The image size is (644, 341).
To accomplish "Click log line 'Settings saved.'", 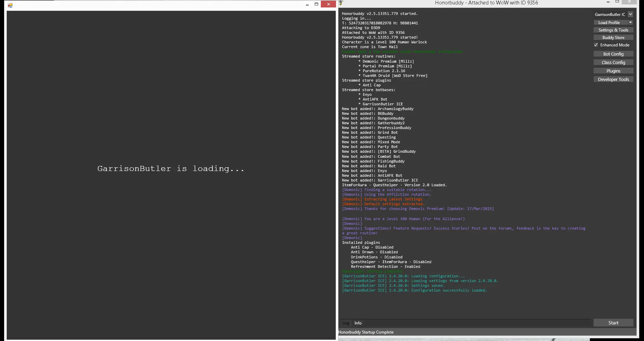I will pos(393,286).
